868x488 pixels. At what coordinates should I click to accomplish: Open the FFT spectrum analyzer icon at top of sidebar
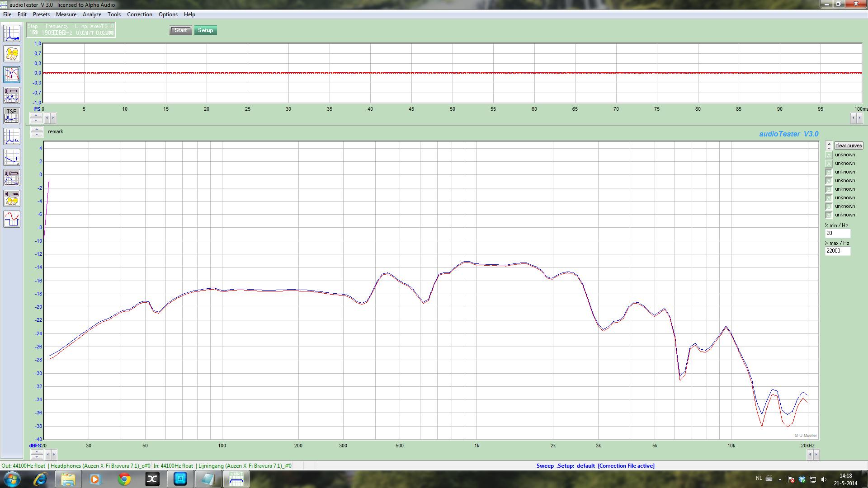pos(12,34)
